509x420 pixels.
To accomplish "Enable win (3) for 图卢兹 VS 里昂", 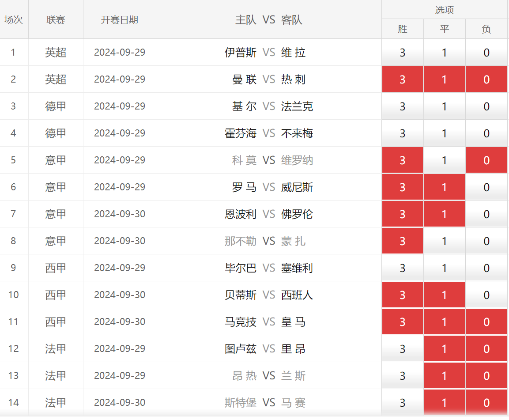I will click(x=403, y=349).
